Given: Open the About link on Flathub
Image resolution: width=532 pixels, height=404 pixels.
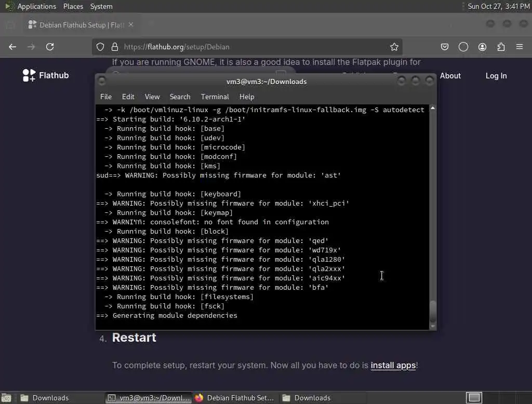Looking at the screenshot, I should (450, 76).
